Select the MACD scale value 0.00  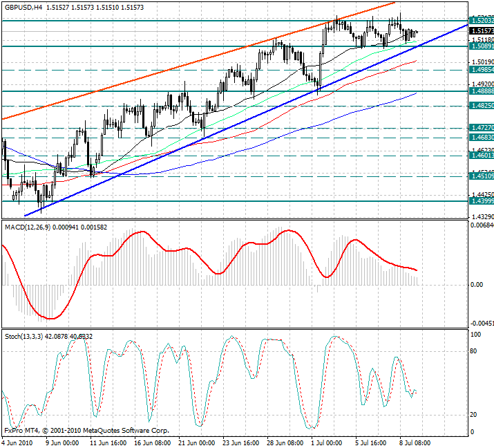[476, 285]
